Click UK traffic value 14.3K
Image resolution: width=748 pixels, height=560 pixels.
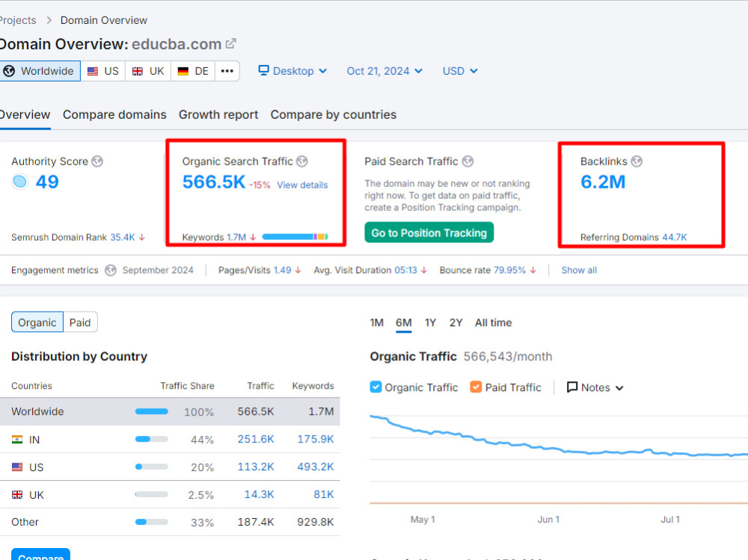pos(259,494)
